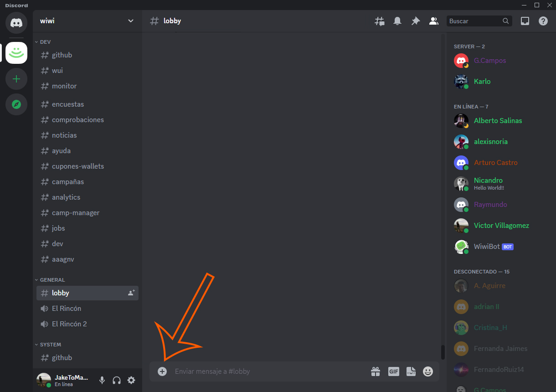Viewport: 556px width, 392px height.
Task: Click the attach file plus icon
Action: [x=162, y=371]
